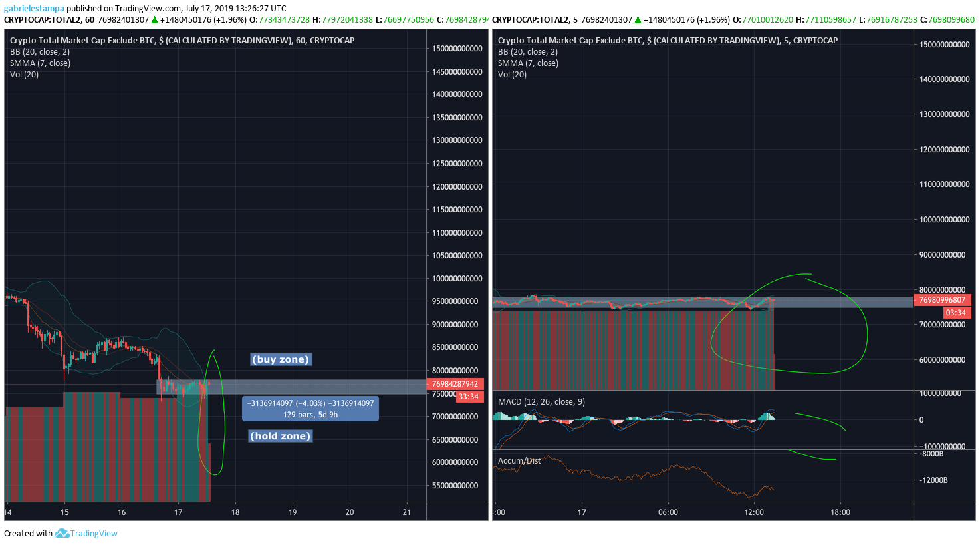980x545 pixels.
Task: Click the L:76697750956 low value in header
Action: point(405,20)
